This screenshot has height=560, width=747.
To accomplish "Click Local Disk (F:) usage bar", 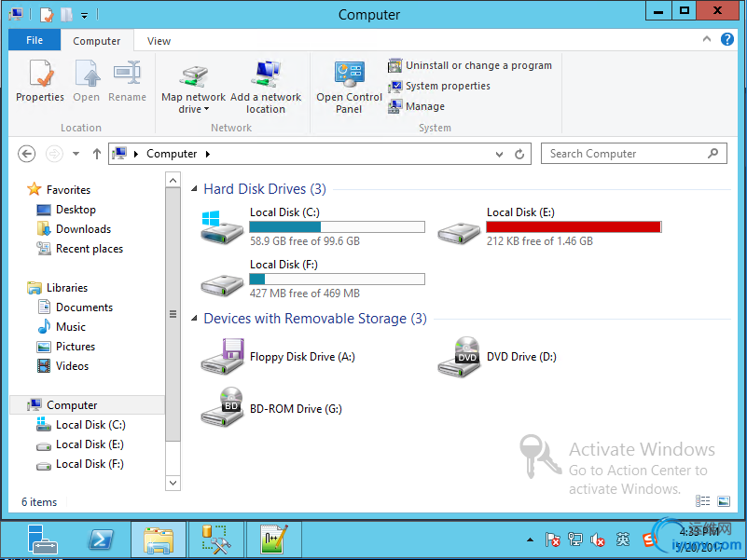I will [338, 279].
